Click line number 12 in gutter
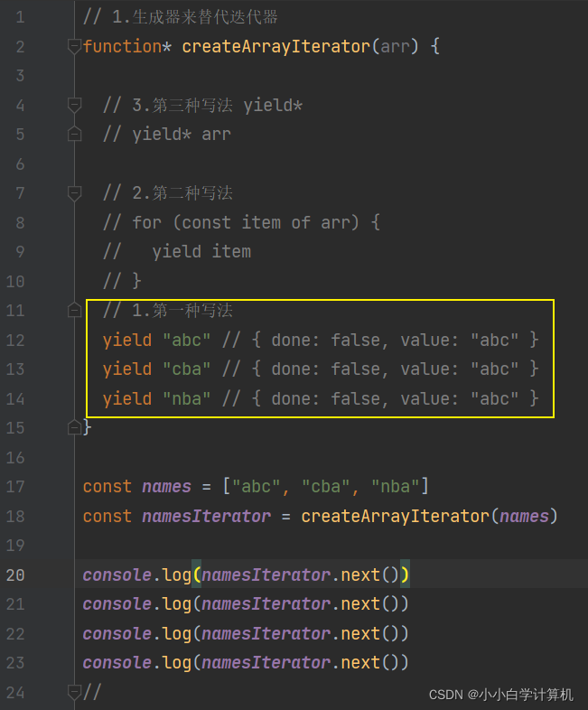This screenshot has height=710, width=588. pyautogui.click(x=15, y=340)
